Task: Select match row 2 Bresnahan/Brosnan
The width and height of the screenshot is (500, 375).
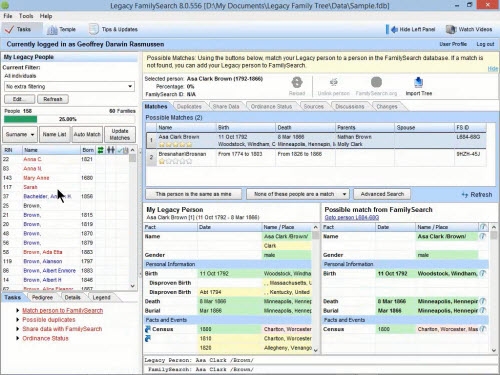Action: [x=316, y=157]
